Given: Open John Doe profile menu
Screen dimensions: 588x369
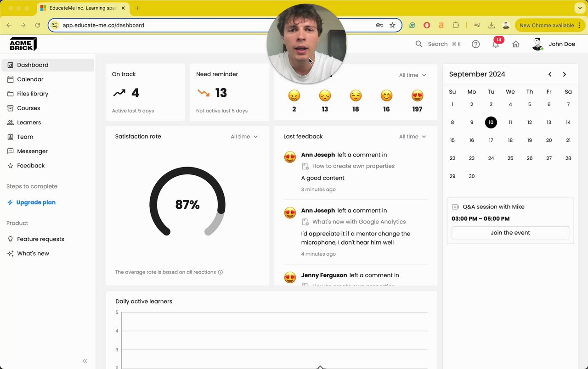Looking at the screenshot, I should tap(554, 44).
